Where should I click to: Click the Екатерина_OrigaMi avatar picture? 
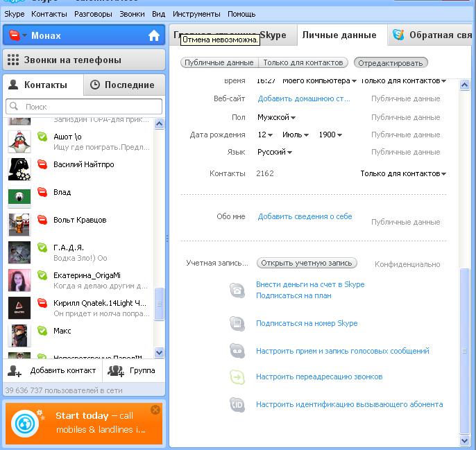coord(19,280)
